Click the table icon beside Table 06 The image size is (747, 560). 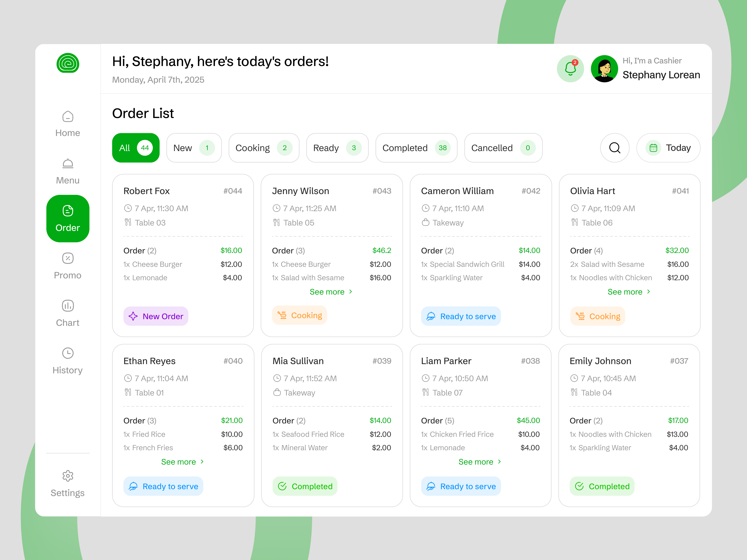(574, 222)
